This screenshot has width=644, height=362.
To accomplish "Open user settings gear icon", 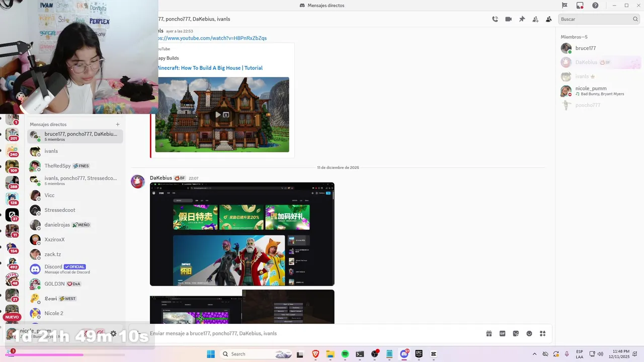I will click(114, 333).
